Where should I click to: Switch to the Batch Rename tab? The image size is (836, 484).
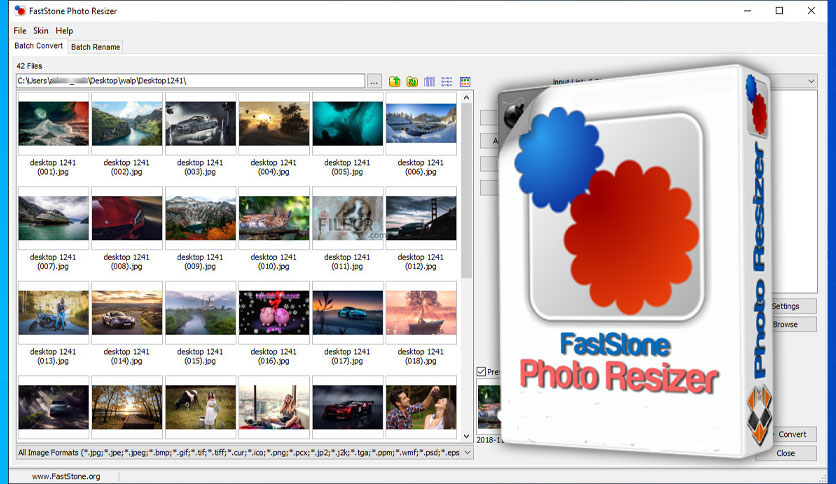(x=95, y=47)
